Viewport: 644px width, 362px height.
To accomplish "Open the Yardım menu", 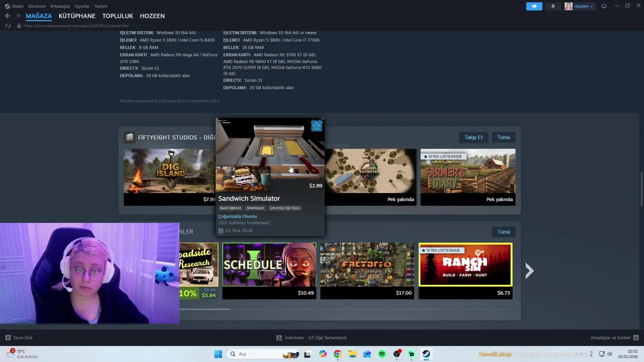I will point(101,6).
